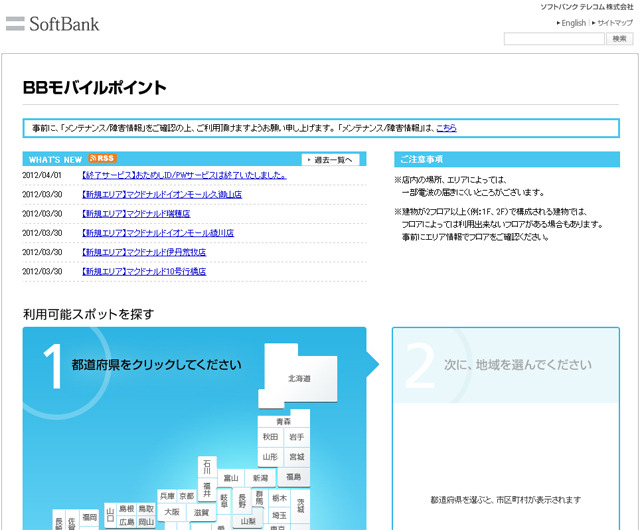The height and width of the screenshot is (530, 640).
Task: Select 滋賀 prefecture on the map
Action: 201,512
